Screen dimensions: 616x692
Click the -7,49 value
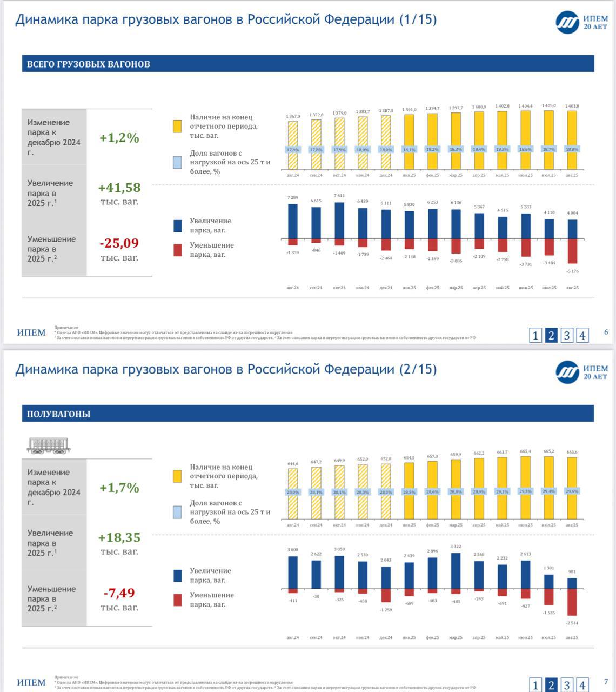click(119, 593)
